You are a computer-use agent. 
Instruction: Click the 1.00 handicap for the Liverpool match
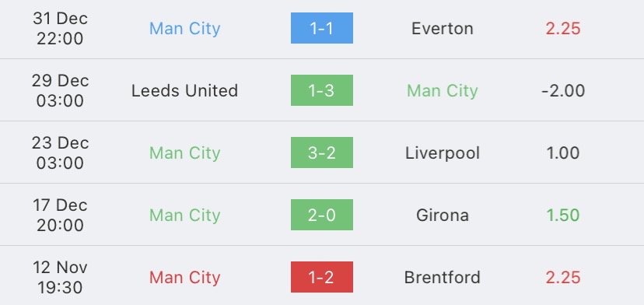[563, 153]
